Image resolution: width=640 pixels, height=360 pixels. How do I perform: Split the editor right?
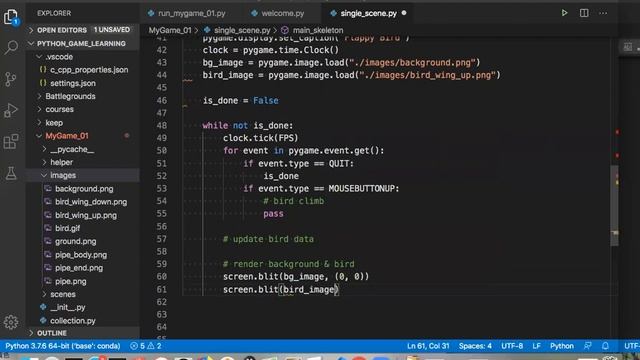coord(584,13)
